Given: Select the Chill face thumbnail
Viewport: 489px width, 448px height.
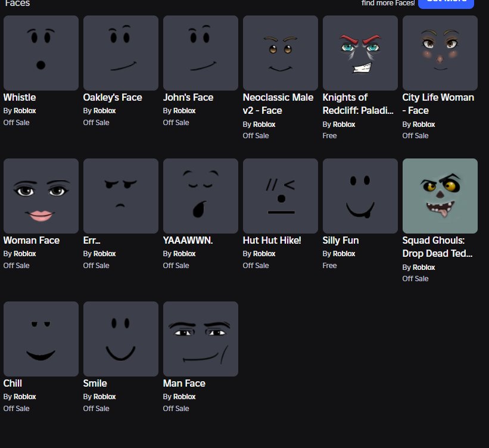Looking at the screenshot, I should tap(41, 339).
